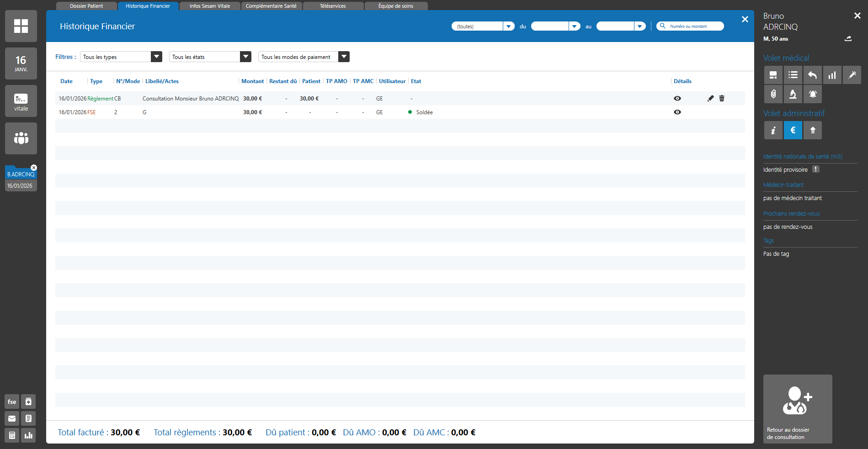The height and width of the screenshot is (449, 868).
Task: Edit the Règlement row with pencil icon
Action: coord(710,98)
